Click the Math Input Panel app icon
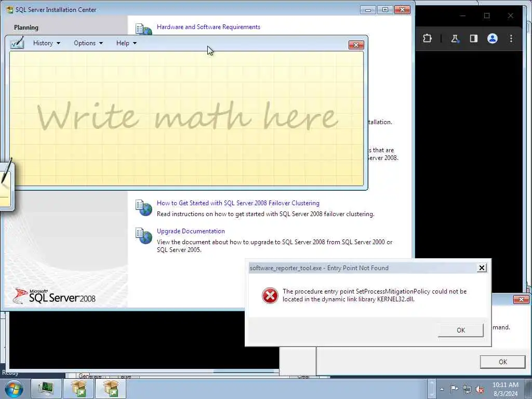 [x=17, y=43]
